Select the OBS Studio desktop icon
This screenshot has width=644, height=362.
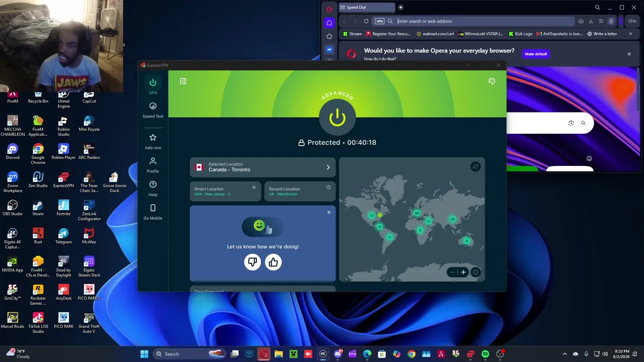[13, 207]
